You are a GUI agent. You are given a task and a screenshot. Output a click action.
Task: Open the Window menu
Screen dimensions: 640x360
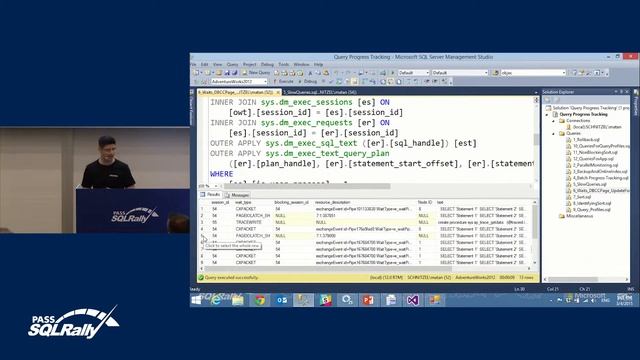[x=301, y=64]
